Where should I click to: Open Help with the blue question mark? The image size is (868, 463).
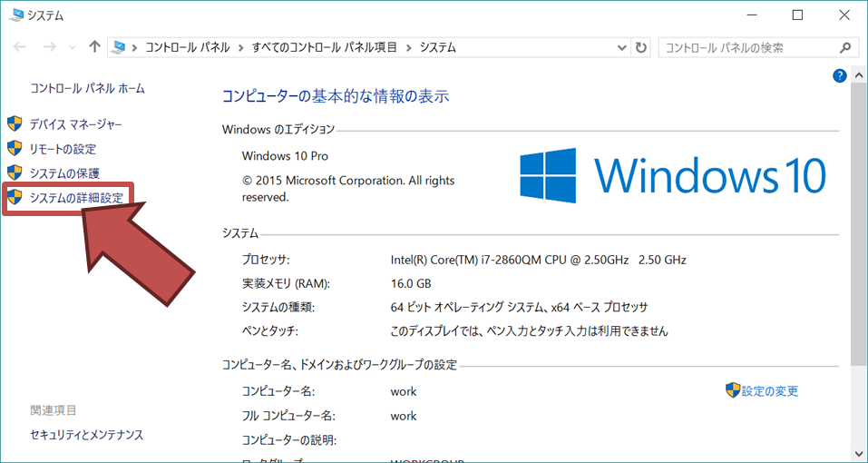839,76
